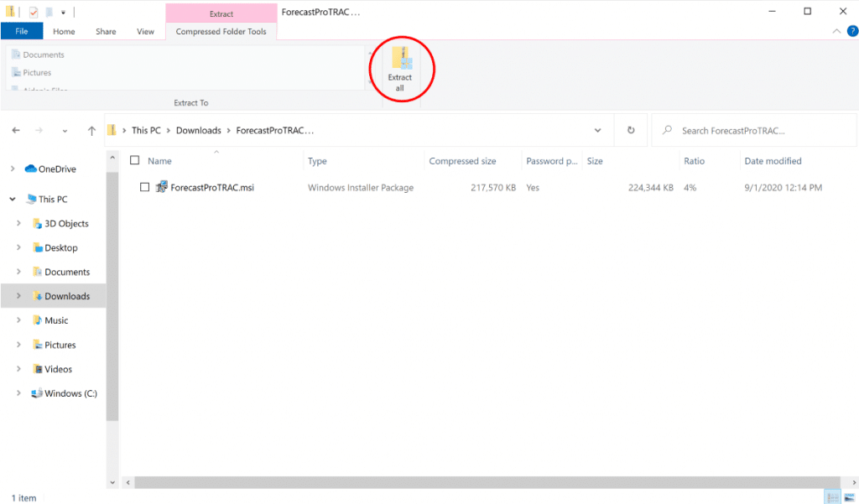The width and height of the screenshot is (859, 504).
Task: Click the ForecastProTRAC.msi installer icon
Action: (x=161, y=187)
